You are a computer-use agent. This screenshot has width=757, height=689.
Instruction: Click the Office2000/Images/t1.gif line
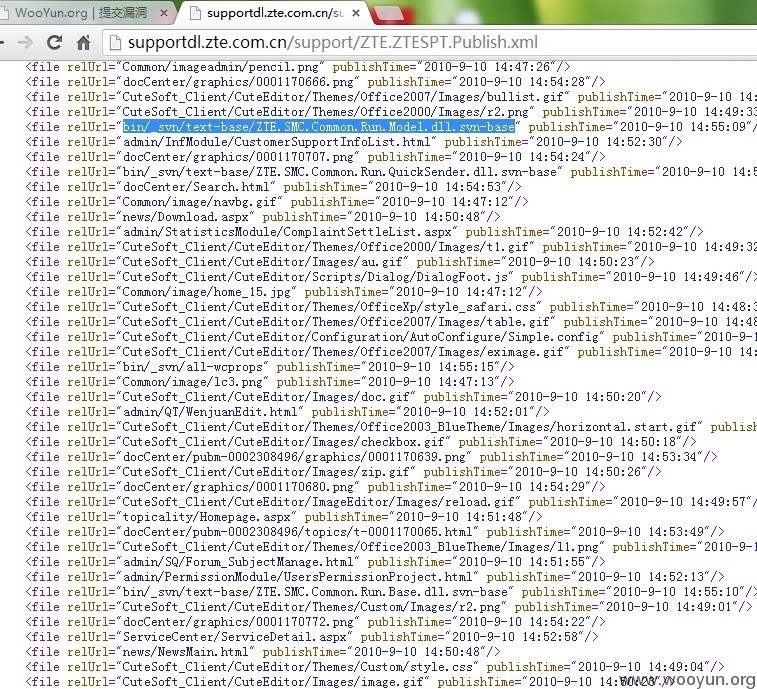pos(391,246)
